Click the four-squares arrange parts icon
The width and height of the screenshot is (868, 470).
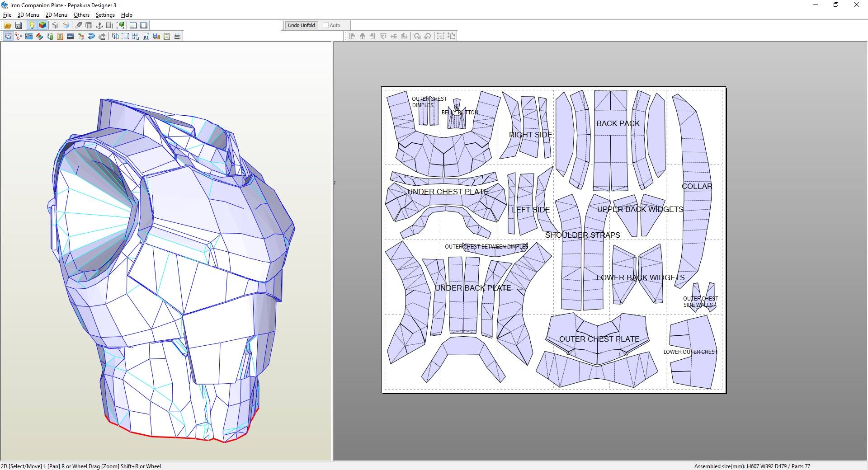[x=136, y=36]
